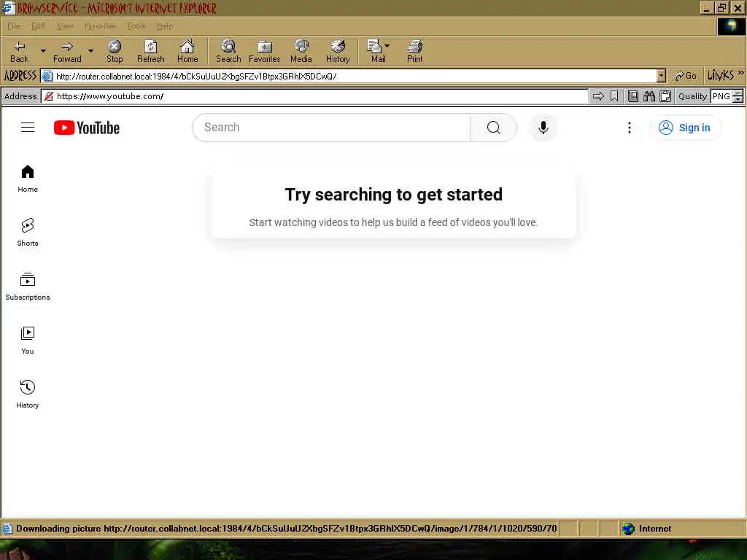Click the IE Forward toolbar button
747x560 pixels.
point(67,52)
